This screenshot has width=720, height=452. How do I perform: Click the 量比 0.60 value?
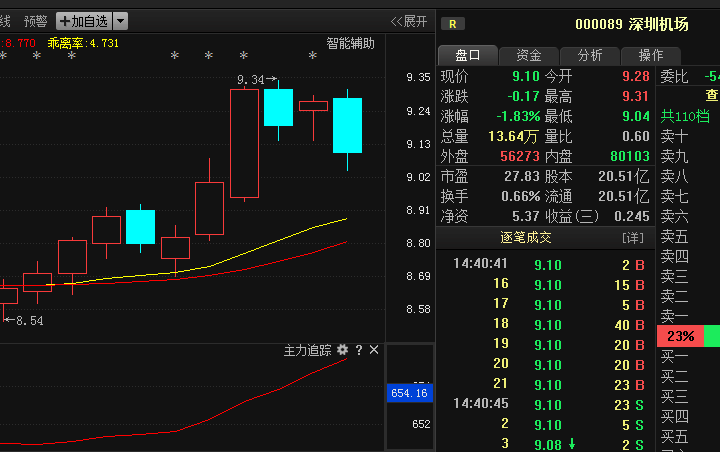(636, 136)
